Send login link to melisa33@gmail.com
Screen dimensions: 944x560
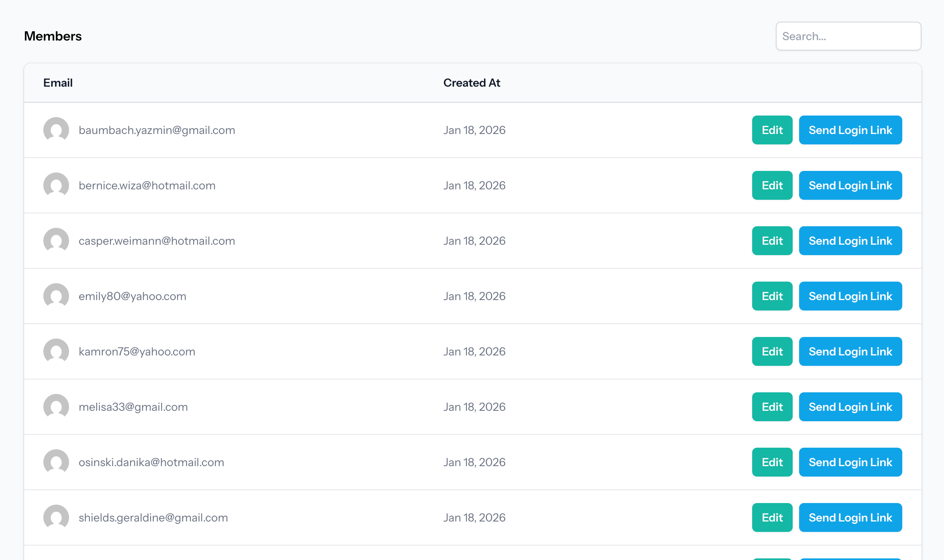850,407
